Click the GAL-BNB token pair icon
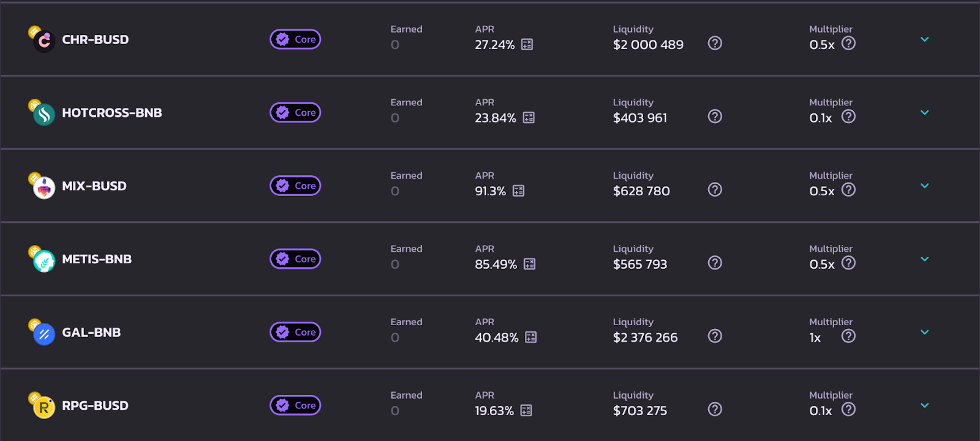The image size is (980, 441). pyautogui.click(x=42, y=333)
